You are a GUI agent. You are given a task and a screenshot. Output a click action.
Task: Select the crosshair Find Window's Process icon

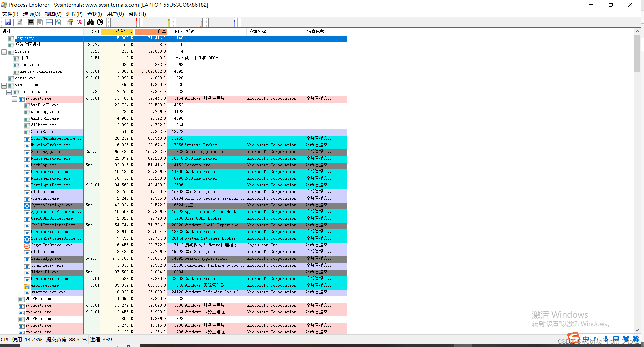(100, 22)
